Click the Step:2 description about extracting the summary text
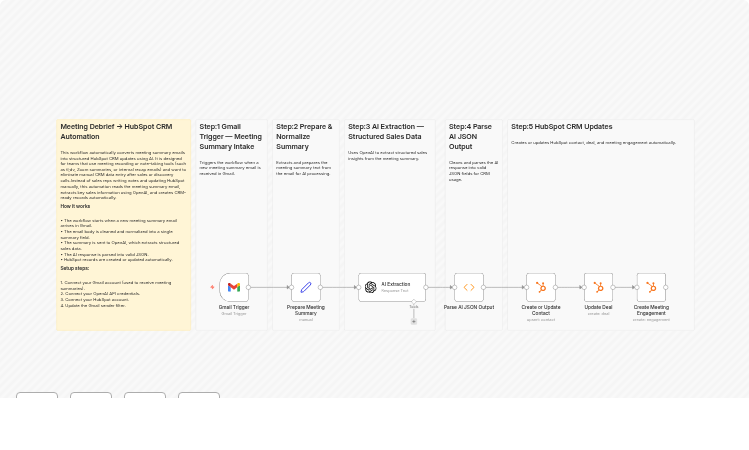Image resolution: width=749 pixels, height=450 pixels. [x=303, y=168]
